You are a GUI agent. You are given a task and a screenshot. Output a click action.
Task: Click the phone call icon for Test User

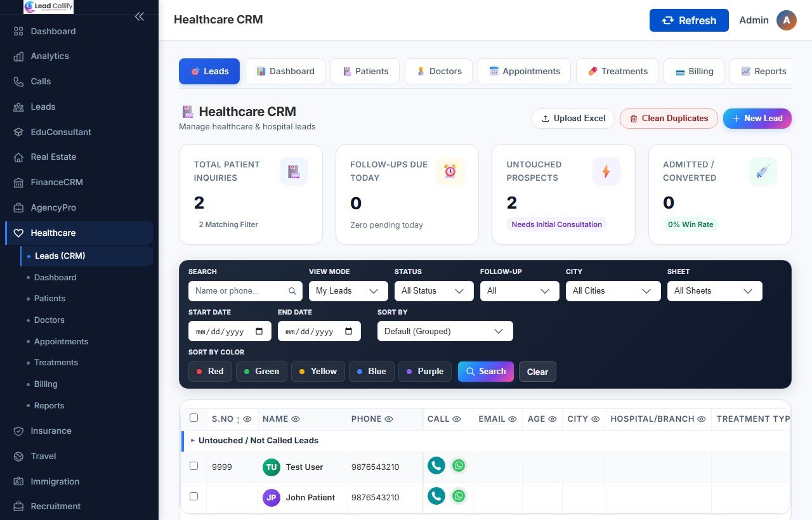436,466
